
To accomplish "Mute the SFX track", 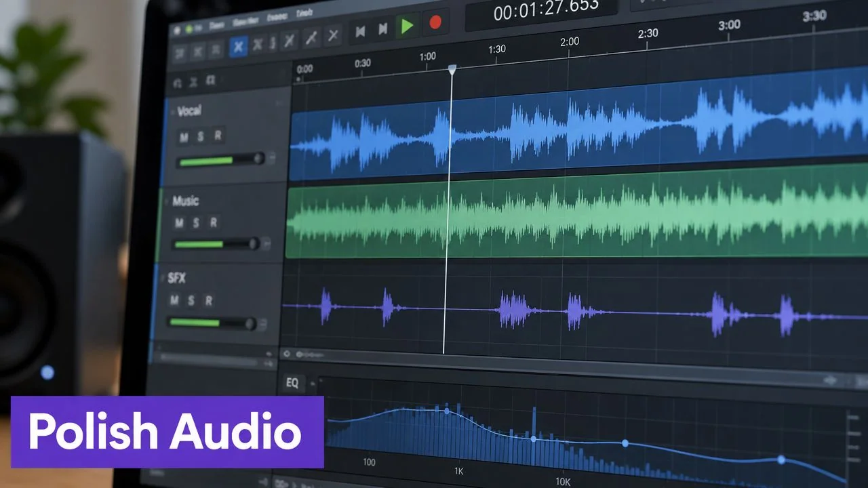I will [175, 301].
